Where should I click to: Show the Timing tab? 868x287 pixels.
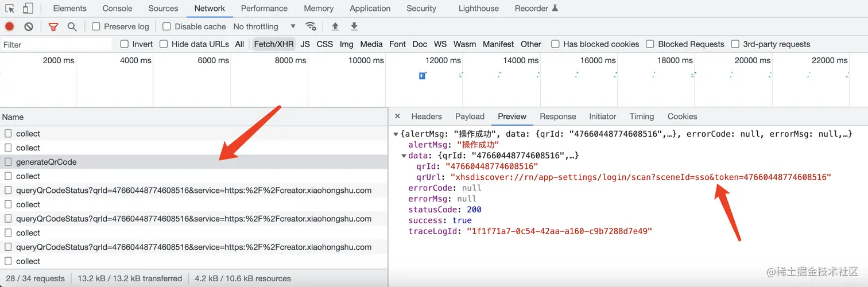click(x=641, y=117)
